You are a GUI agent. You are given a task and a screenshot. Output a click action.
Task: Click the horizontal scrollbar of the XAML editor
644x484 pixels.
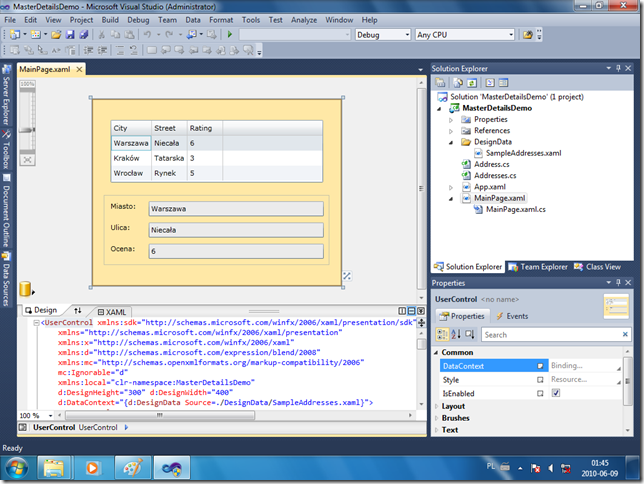tap(159, 415)
